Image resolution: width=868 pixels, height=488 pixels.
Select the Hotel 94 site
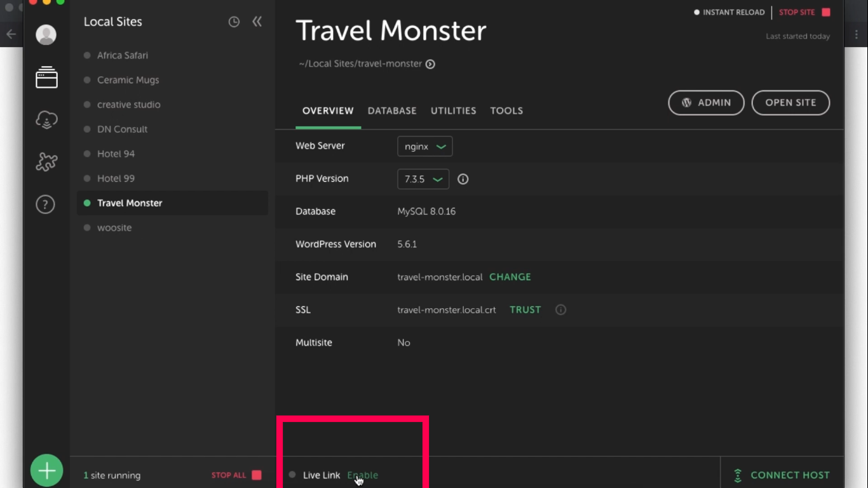[172, 154]
